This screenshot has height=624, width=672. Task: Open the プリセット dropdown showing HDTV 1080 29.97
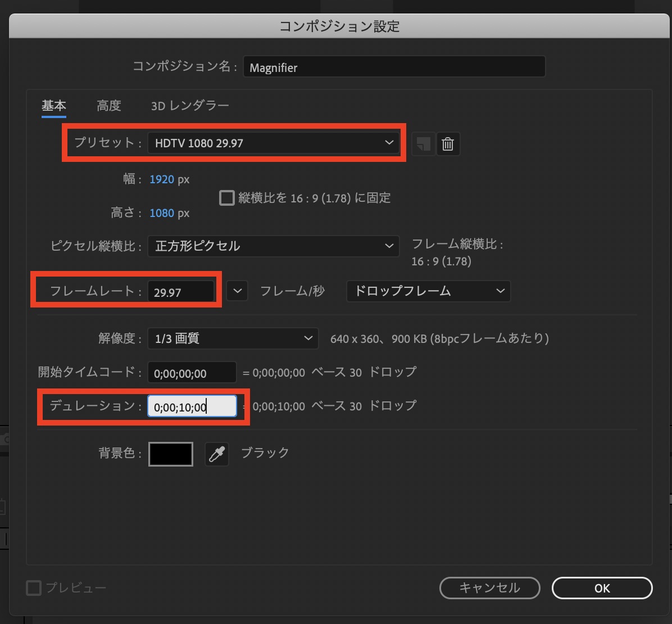tap(274, 143)
